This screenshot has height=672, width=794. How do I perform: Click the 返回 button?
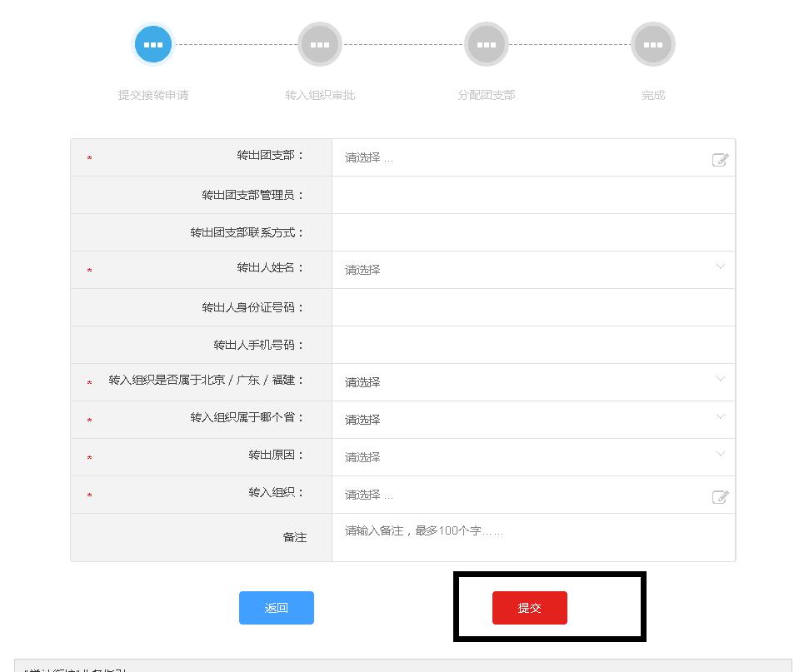(x=276, y=608)
